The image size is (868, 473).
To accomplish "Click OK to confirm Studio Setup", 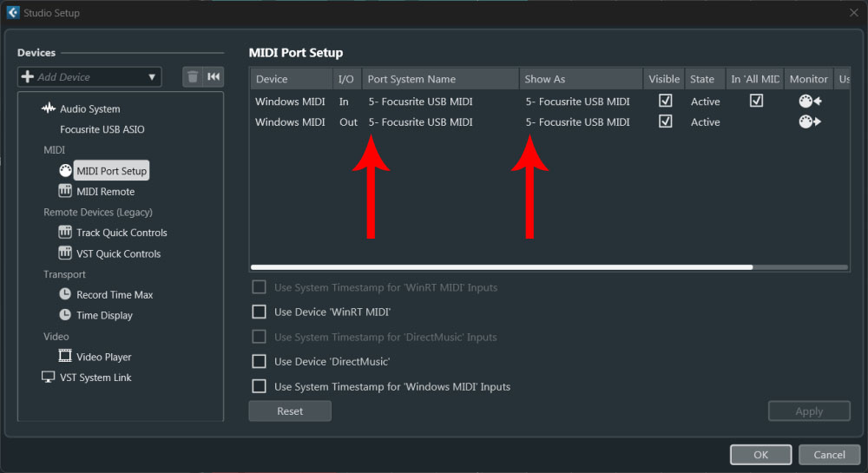I will pyautogui.click(x=760, y=455).
